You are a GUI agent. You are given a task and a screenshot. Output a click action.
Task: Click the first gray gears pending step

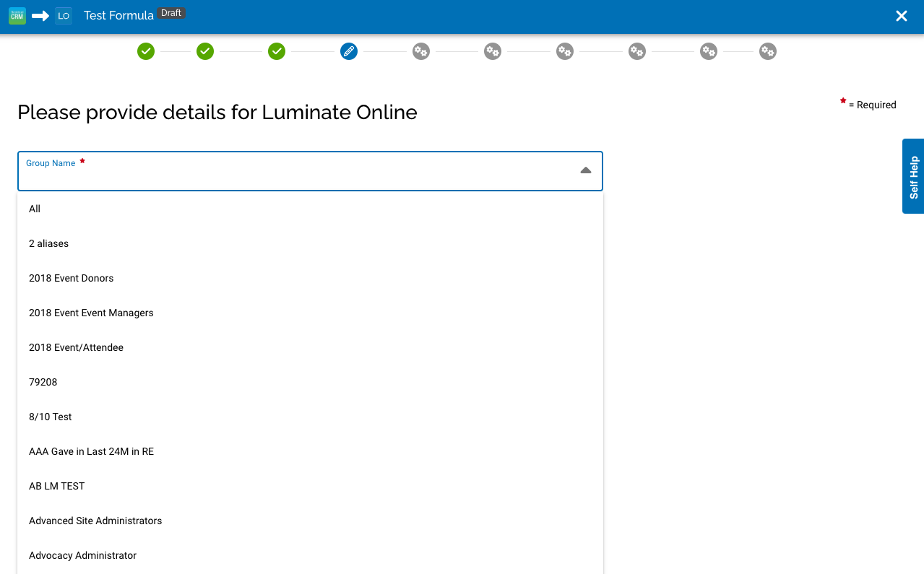(x=420, y=51)
